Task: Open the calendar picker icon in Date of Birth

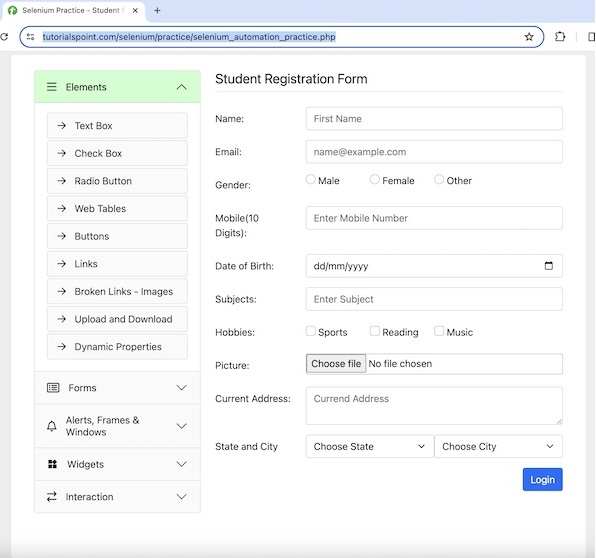Action: (x=548, y=266)
